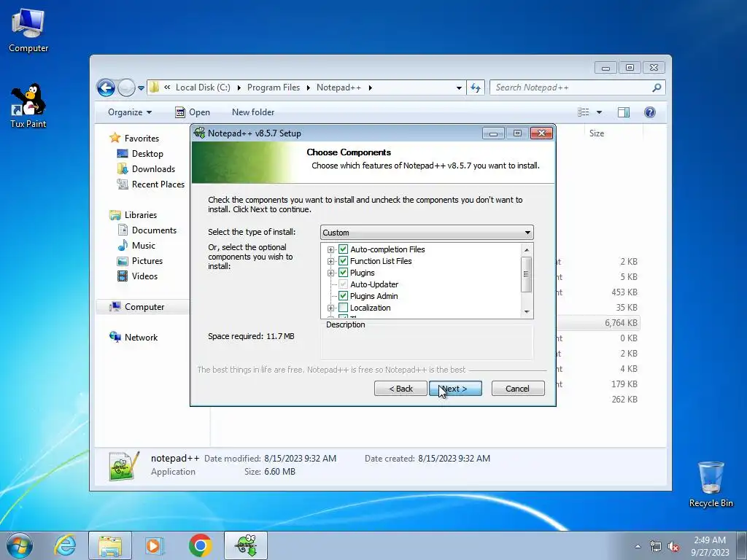Open the Windows Start menu

click(x=20, y=545)
